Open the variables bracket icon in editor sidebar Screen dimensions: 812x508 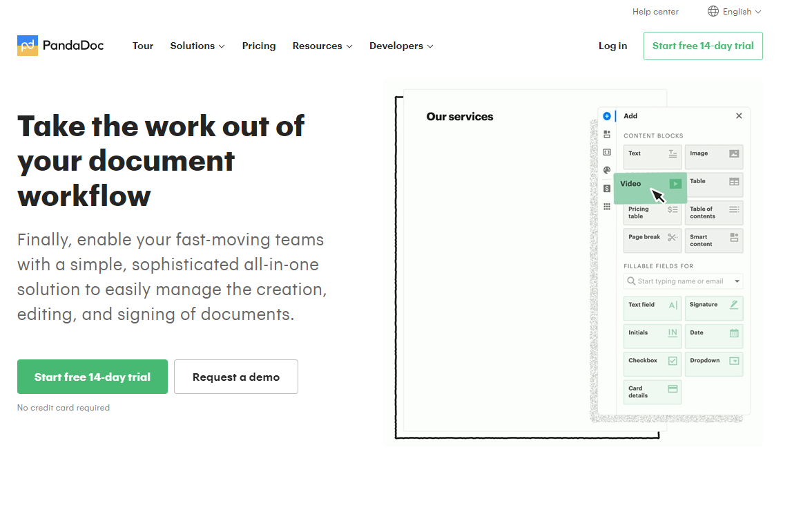[x=607, y=152]
